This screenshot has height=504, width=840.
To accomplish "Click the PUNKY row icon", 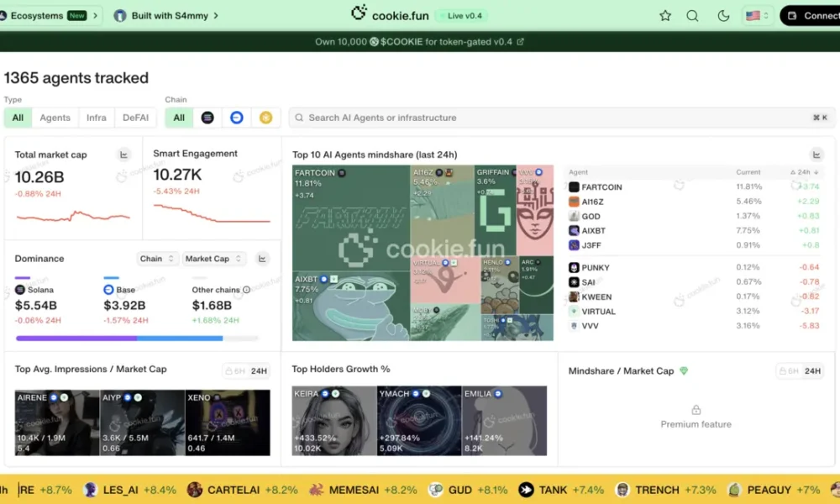I will click(574, 267).
